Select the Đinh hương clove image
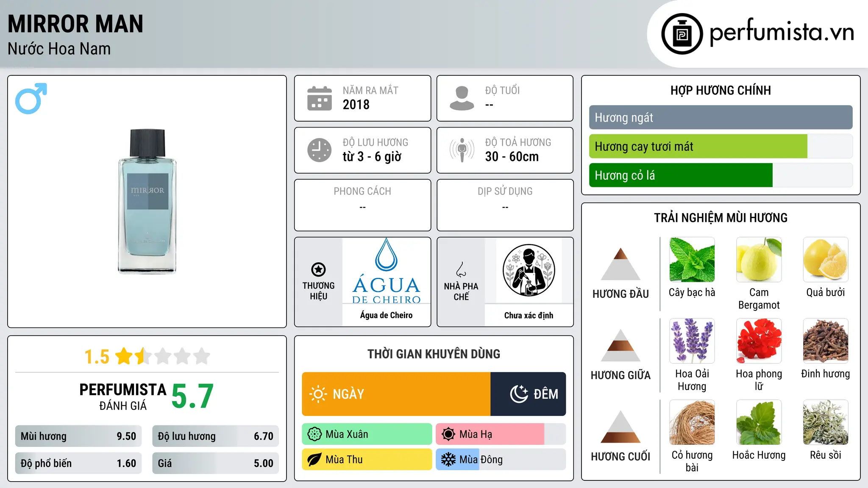 point(826,341)
